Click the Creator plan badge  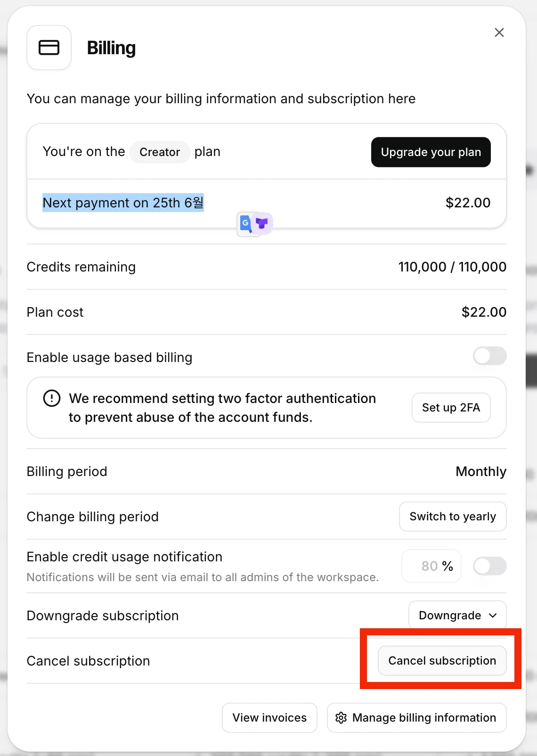tap(160, 152)
